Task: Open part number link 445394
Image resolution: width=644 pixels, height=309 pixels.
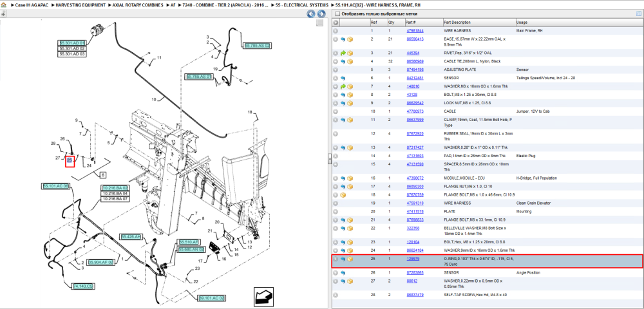Action: (413, 53)
